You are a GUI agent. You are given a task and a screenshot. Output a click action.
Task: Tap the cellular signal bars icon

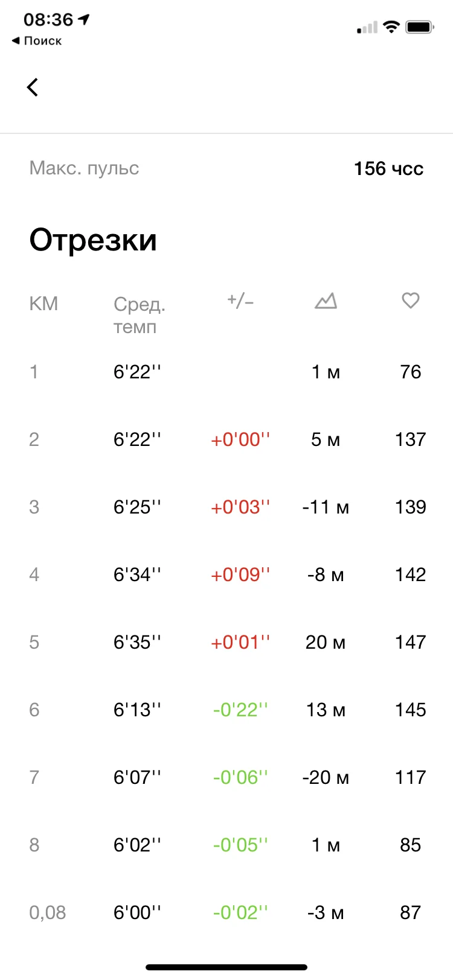coord(367,28)
